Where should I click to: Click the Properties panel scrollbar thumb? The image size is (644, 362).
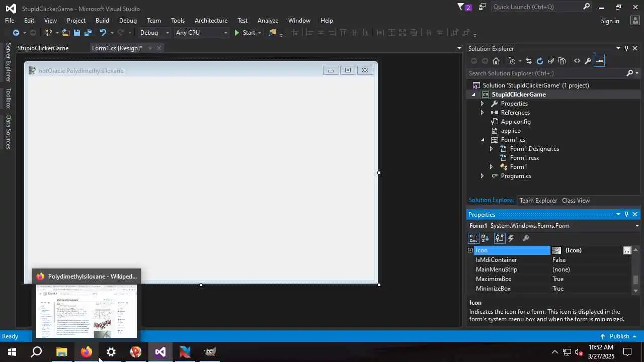635,280
